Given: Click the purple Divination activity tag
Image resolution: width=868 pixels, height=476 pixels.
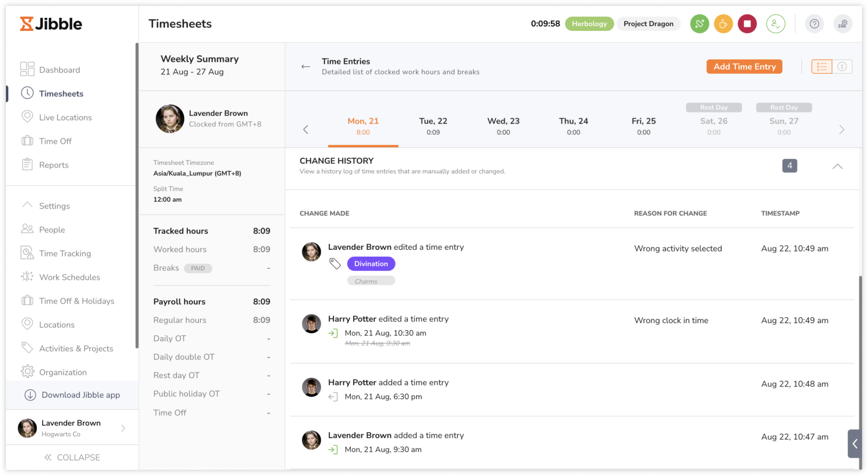Looking at the screenshot, I should point(371,263).
